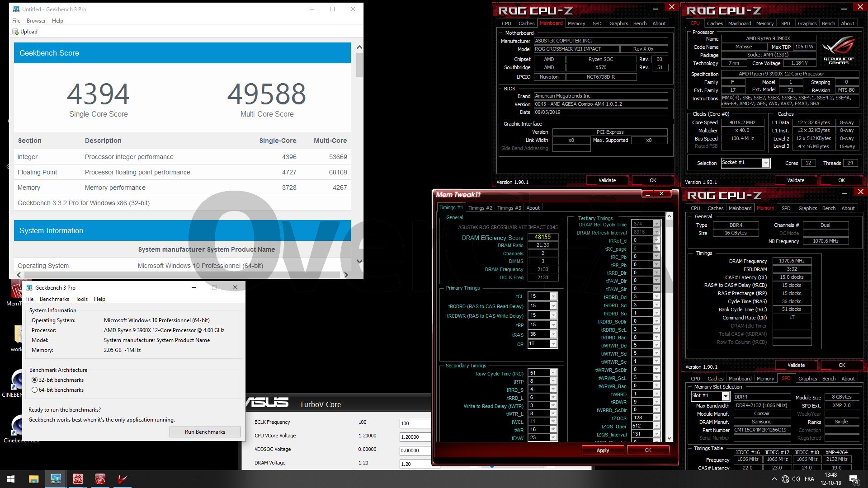Open the Socket #1 selection dropdown

tap(766, 163)
